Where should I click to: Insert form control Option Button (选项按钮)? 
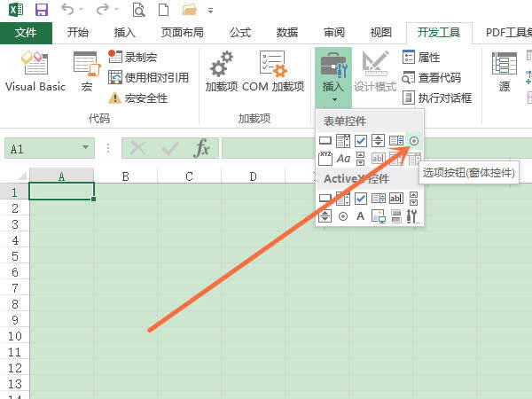[x=414, y=140]
